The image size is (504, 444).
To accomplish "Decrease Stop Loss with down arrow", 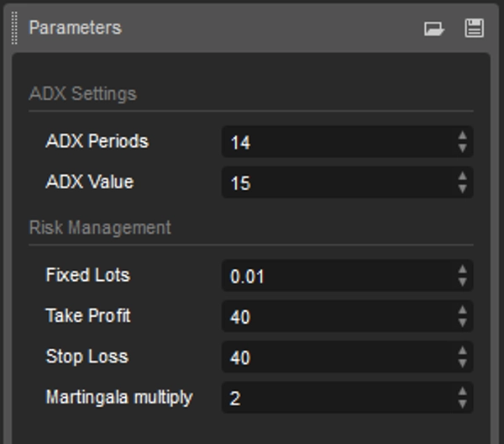I will 462,363.
